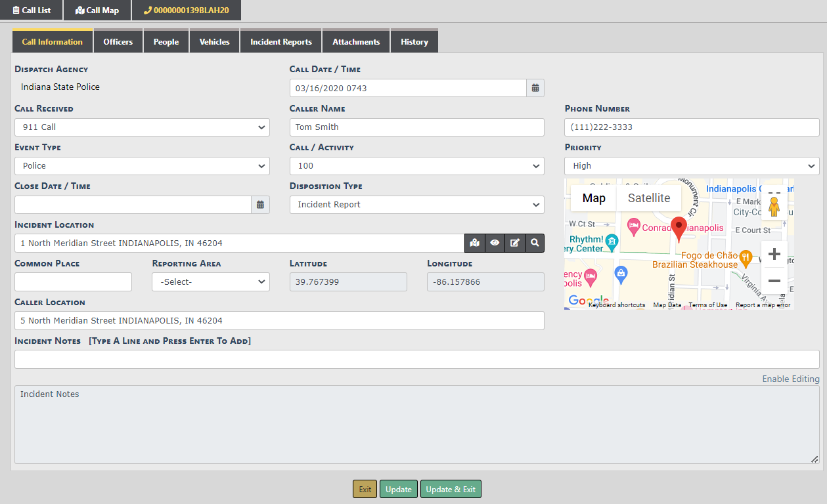The image size is (827, 504).
Task: Click the Enable Editing link
Action: pos(790,379)
